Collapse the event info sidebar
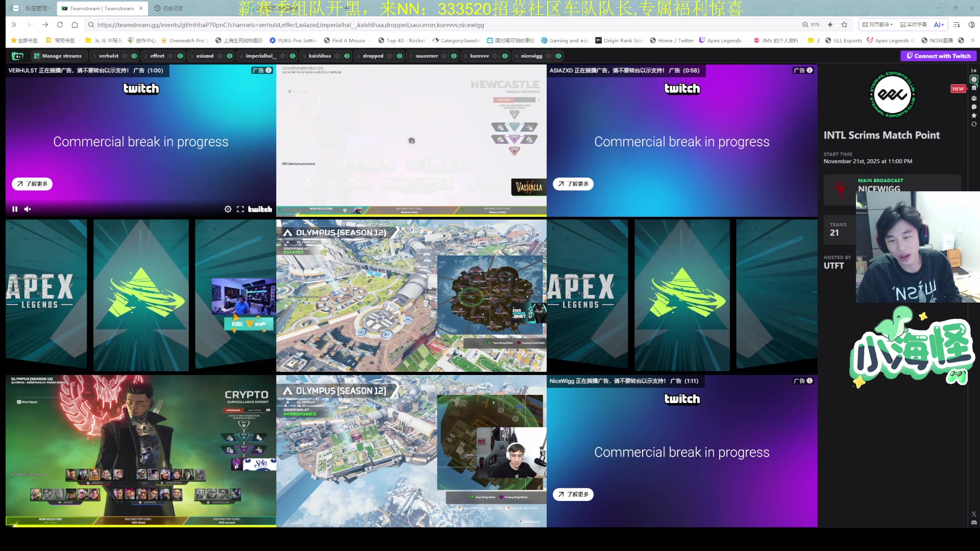Screen dimensions: 980x551 click(x=974, y=70)
